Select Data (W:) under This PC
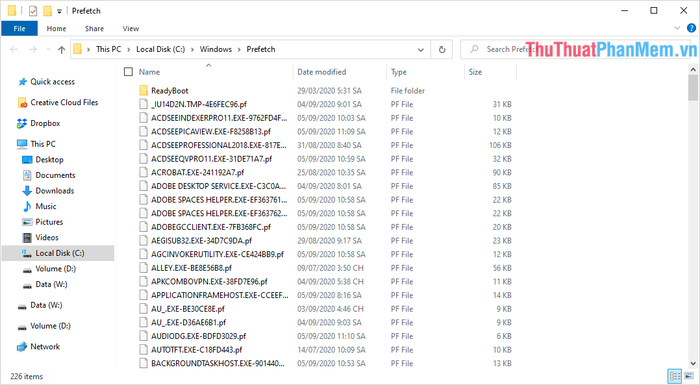The width and height of the screenshot is (700, 385). (45, 285)
